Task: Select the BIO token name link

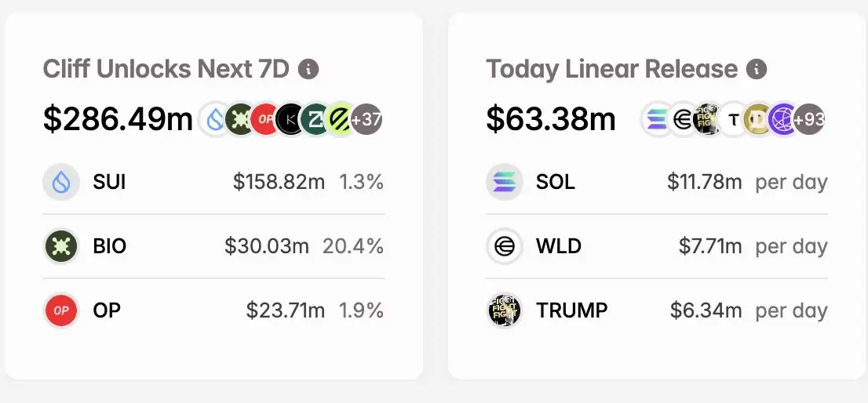Action: (x=110, y=246)
